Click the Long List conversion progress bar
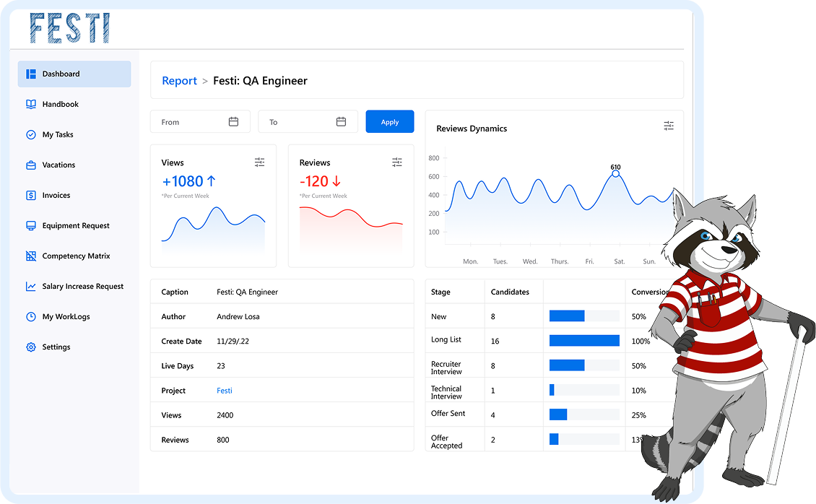Viewport: 816px width, 504px height. [x=584, y=341]
